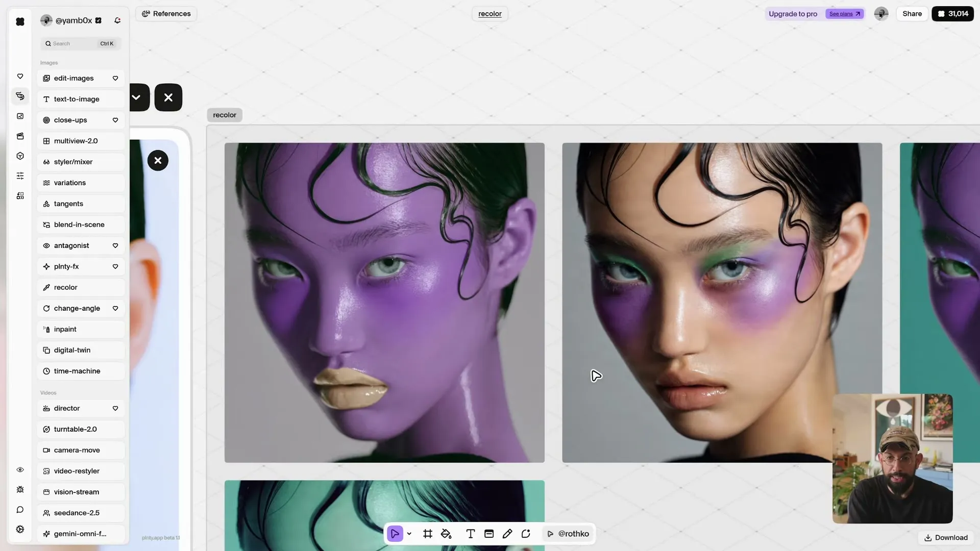980x551 pixels.
Task: Open the settings gear sidebar icon
Action: click(20, 530)
